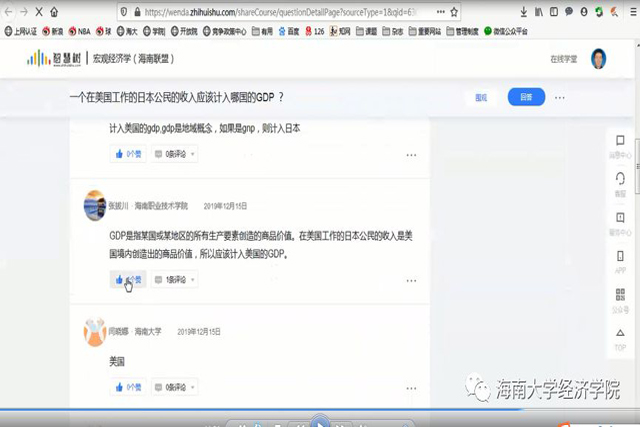Click the customer service headset sidebar icon
This screenshot has height=427, width=640.
tap(620, 182)
